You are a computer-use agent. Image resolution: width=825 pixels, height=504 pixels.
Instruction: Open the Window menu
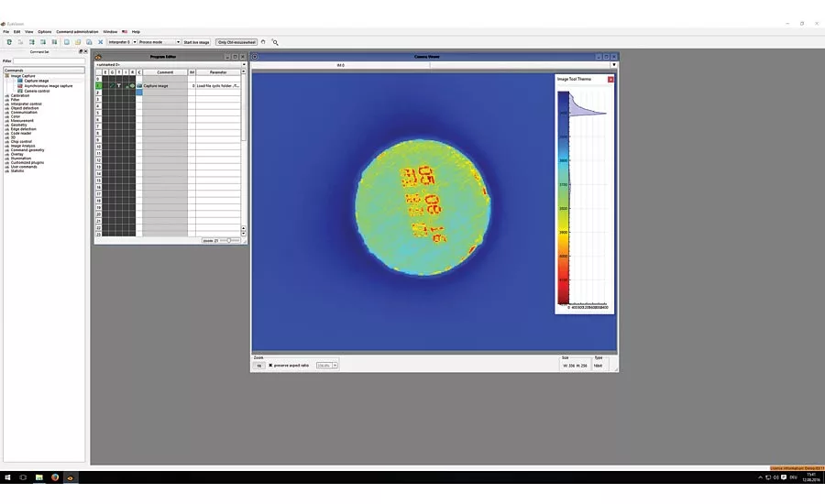coord(110,31)
